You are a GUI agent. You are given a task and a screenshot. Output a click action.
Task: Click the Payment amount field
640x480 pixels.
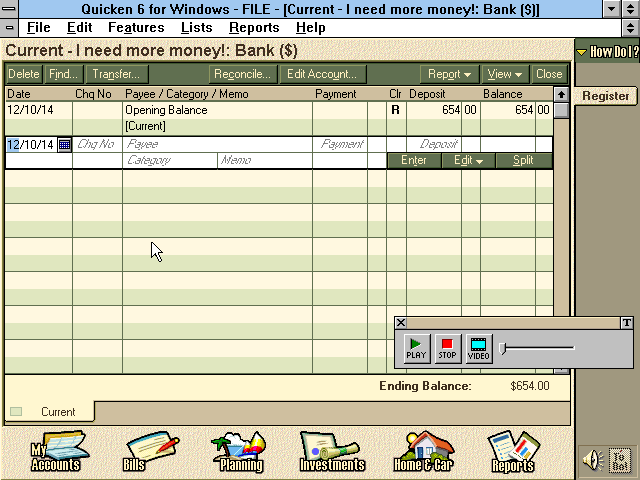click(340, 144)
